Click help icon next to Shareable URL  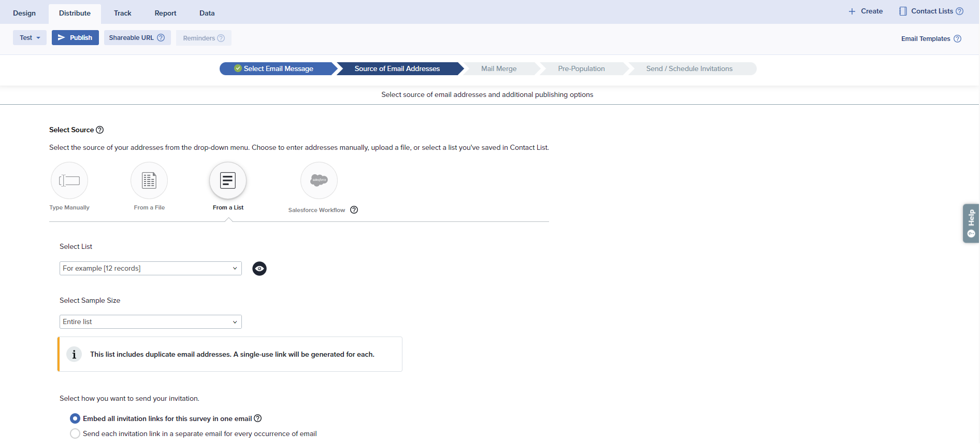click(x=161, y=38)
